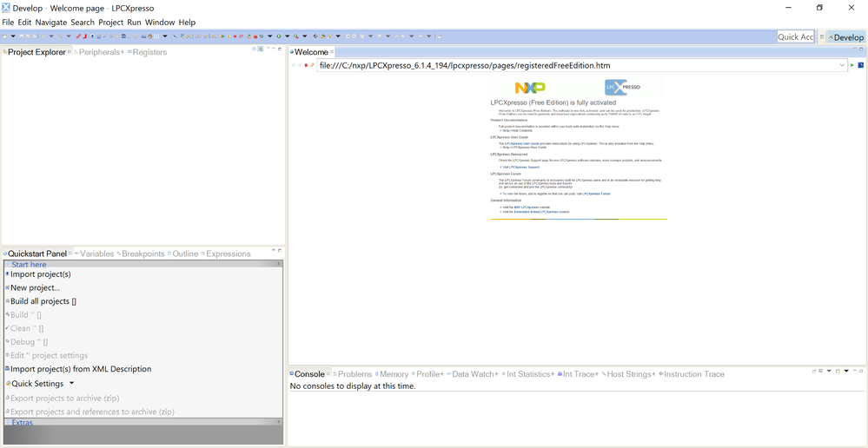Select the Welcome editor tab
The height and width of the screenshot is (448, 868).
tap(310, 52)
